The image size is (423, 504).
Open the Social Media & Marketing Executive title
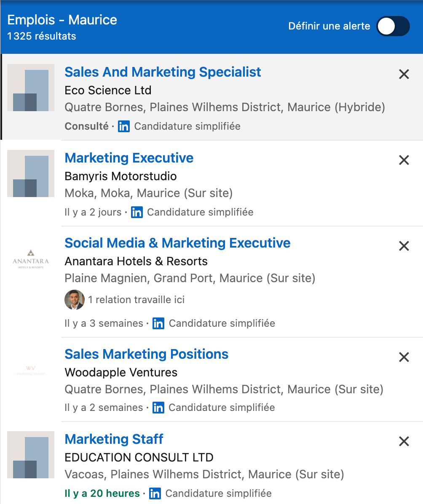(x=177, y=243)
